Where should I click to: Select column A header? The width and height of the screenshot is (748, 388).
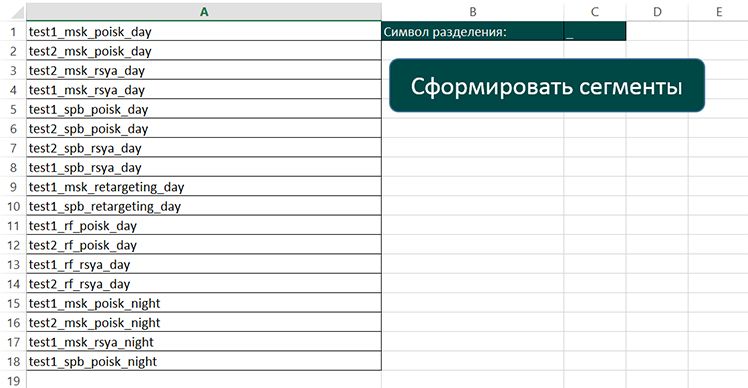point(204,11)
